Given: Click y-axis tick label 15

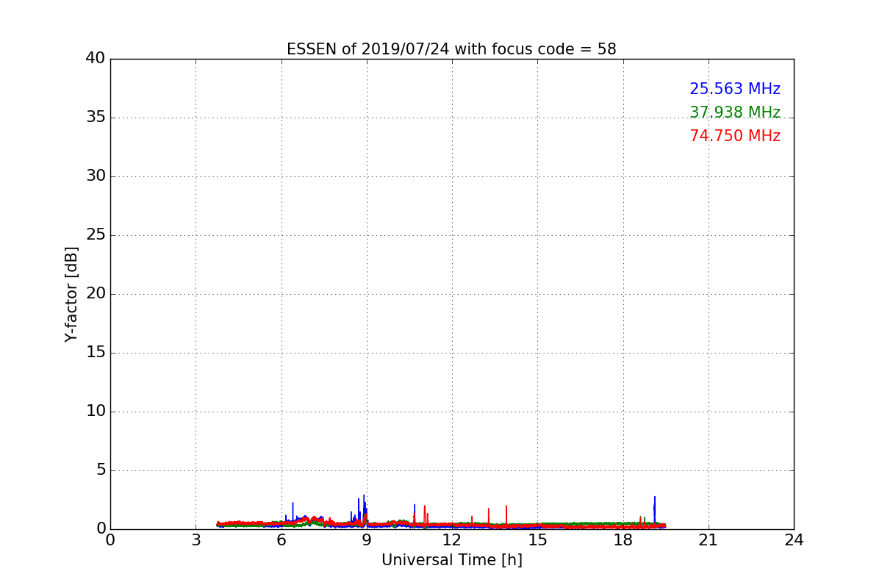Looking at the screenshot, I should tap(95, 353).
